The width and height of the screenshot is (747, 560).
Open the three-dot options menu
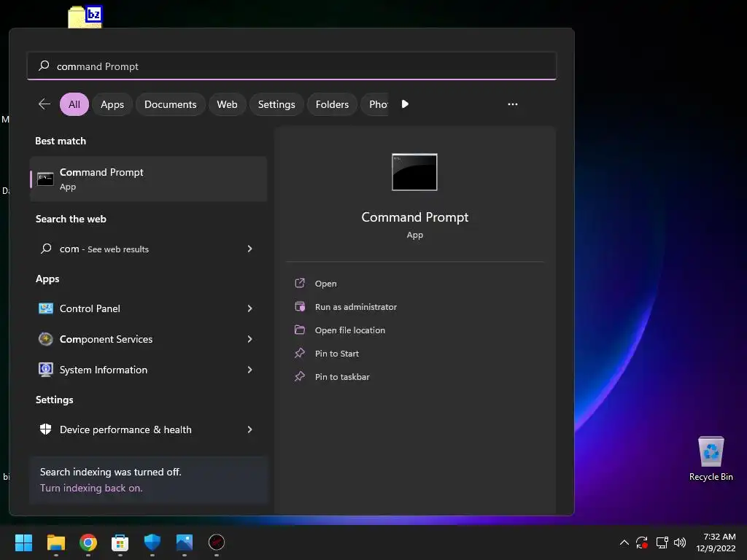point(513,104)
